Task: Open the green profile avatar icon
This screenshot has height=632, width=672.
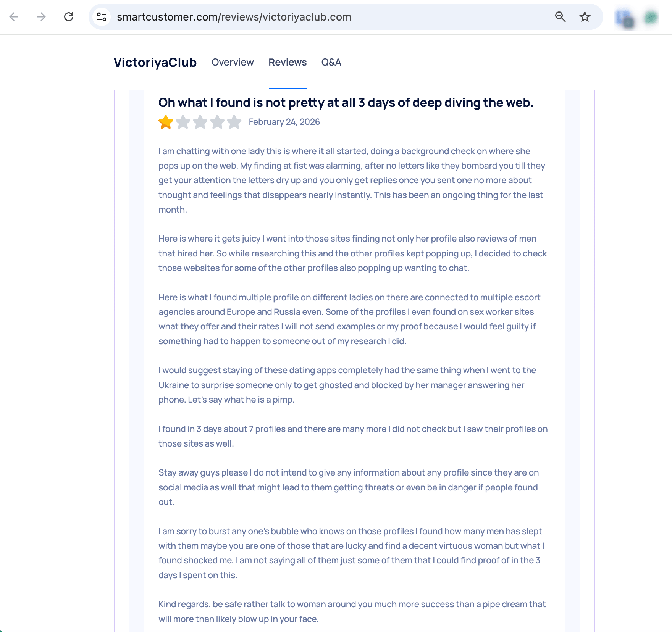Action: tap(651, 17)
